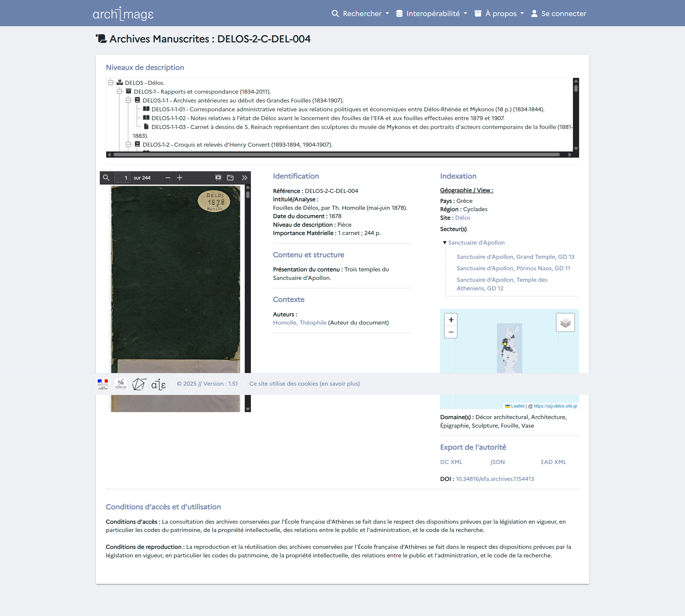Collapse the Sanctuaire d'Apollon sector list
The image size is (685, 616).
pyautogui.click(x=445, y=243)
